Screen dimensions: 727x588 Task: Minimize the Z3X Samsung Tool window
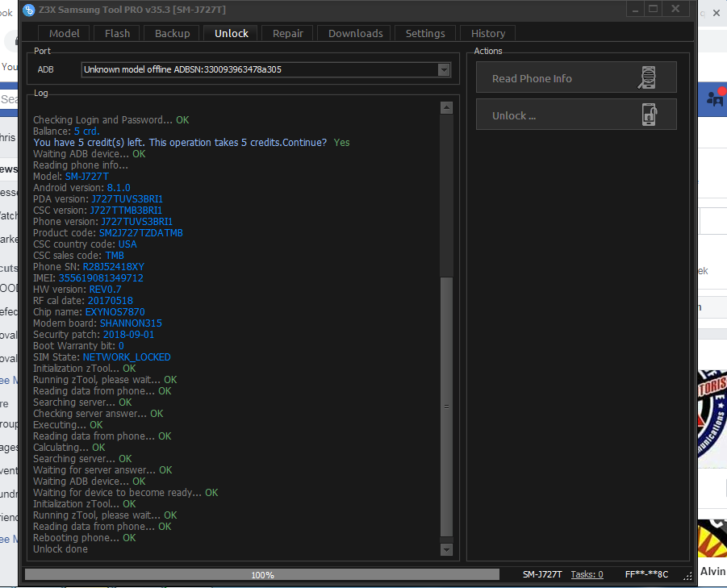coord(635,9)
